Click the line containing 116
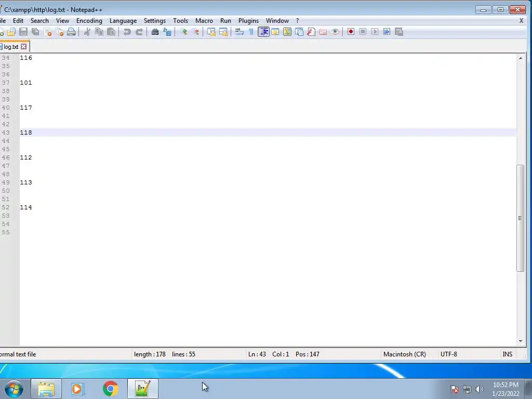This screenshot has width=532, height=399. pos(268,58)
